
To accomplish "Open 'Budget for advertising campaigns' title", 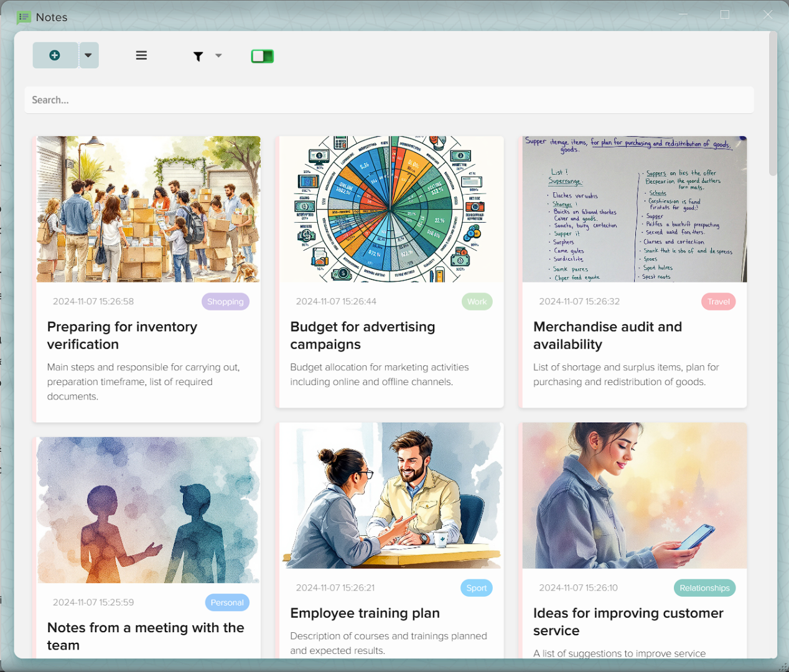I will (363, 335).
